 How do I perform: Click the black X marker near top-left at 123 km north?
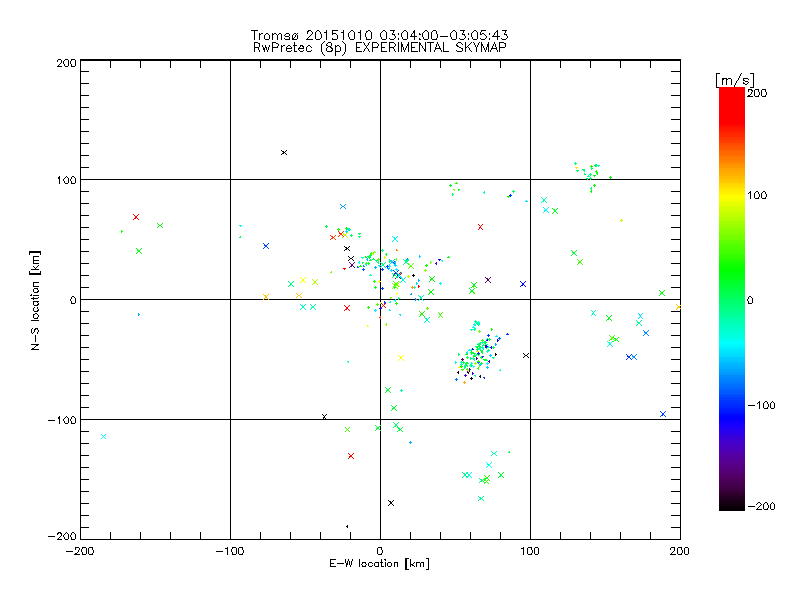[284, 153]
